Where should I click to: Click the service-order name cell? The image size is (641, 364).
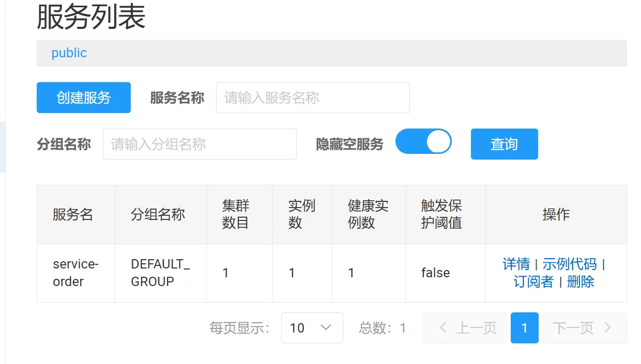pyautogui.click(x=75, y=273)
